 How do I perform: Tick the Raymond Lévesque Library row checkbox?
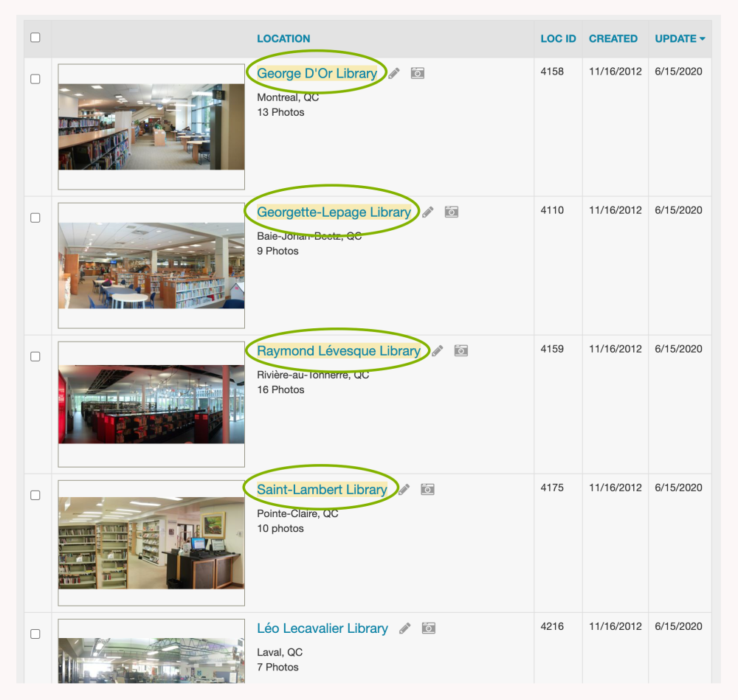pos(35,356)
